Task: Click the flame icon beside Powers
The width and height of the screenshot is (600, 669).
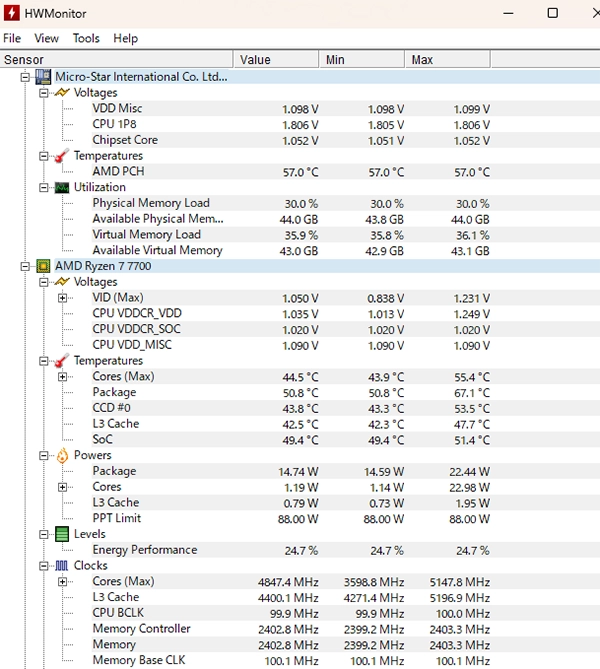Action: pos(61,456)
